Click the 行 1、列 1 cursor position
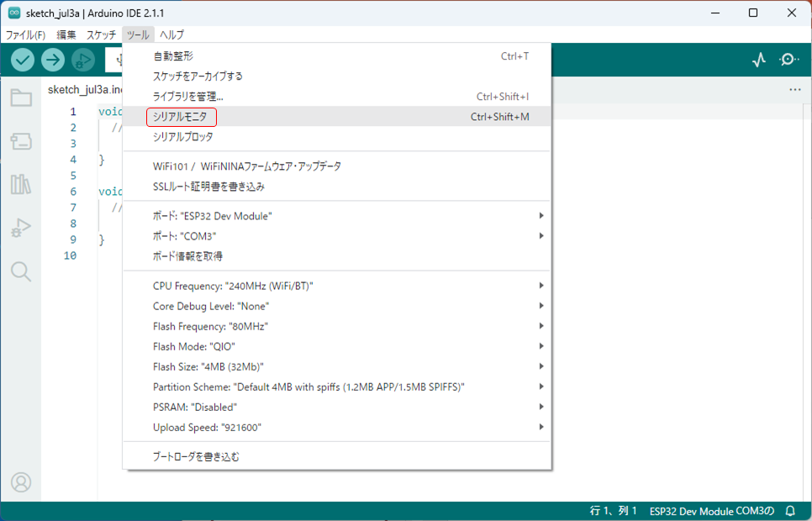Screen dimensions: 812x521 pyautogui.click(x=613, y=511)
